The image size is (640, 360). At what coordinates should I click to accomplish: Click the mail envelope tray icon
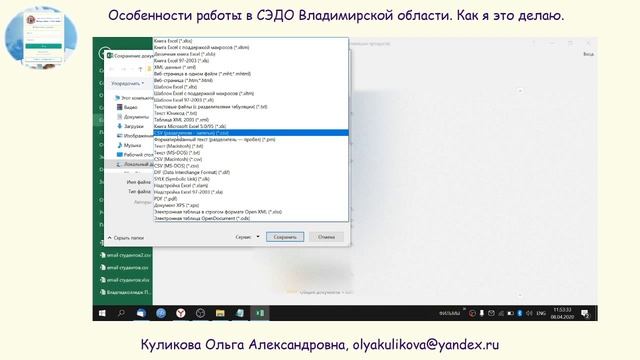[491, 313]
